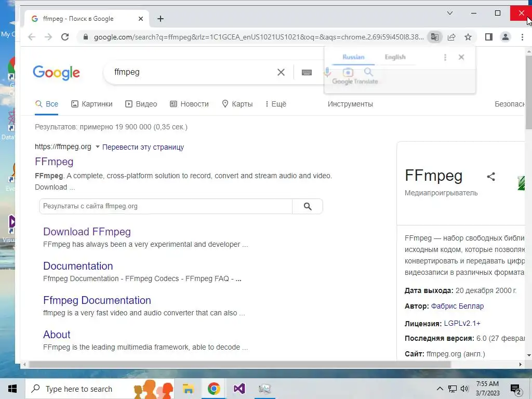The height and width of the screenshot is (399, 532).
Task: Click the Windows taskbar search box
Action: coord(100,389)
